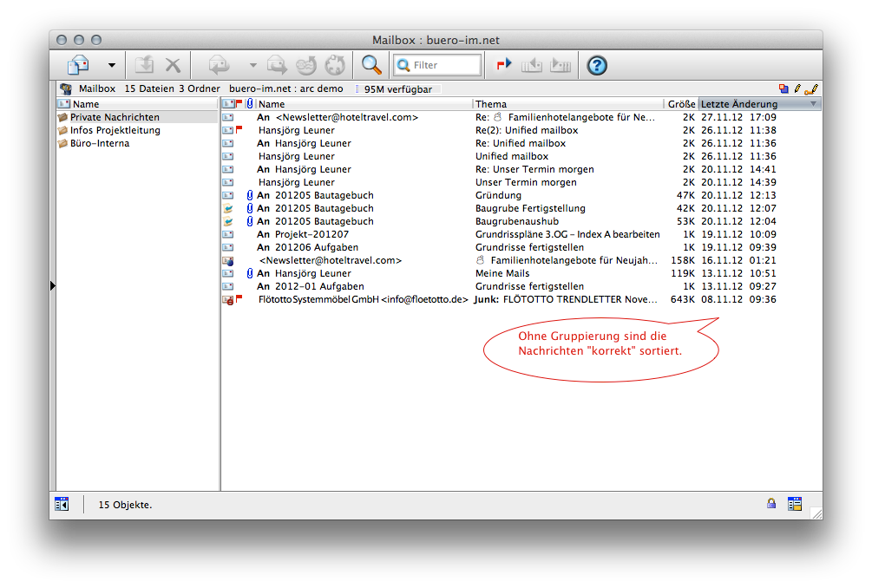Click the blue help question mark icon

coord(597,65)
